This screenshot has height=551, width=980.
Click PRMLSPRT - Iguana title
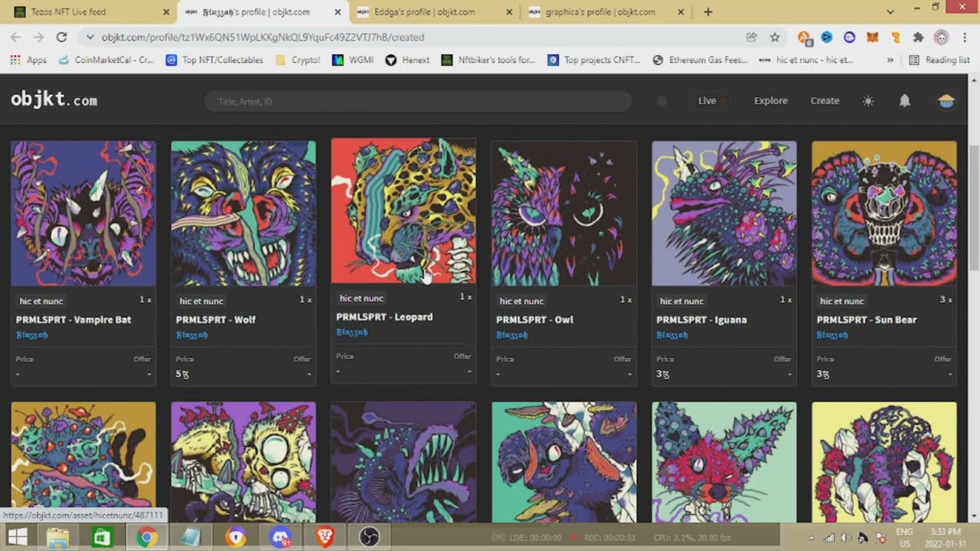coord(701,320)
